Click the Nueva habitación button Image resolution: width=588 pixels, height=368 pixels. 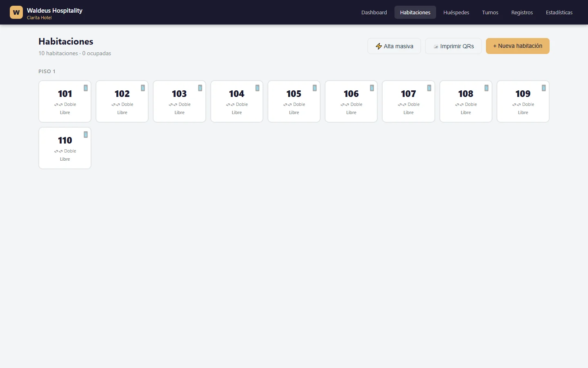[518, 46]
